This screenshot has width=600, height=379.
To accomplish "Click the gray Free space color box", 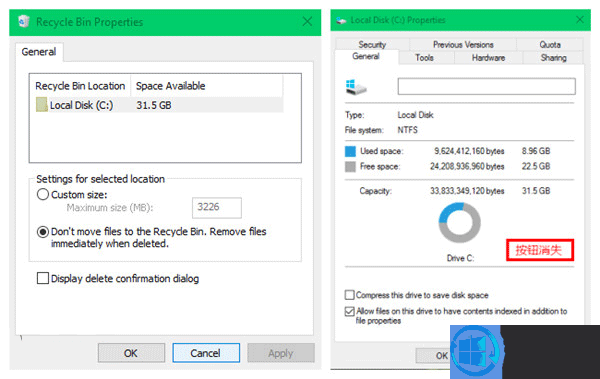I will click(350, 167).
